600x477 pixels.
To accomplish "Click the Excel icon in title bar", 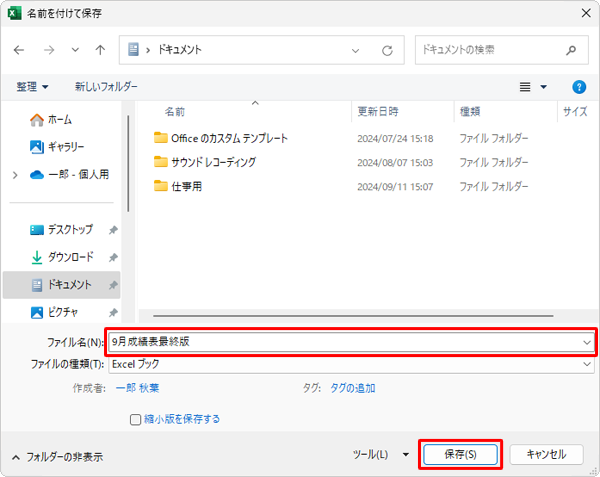I will coord(15,13).
